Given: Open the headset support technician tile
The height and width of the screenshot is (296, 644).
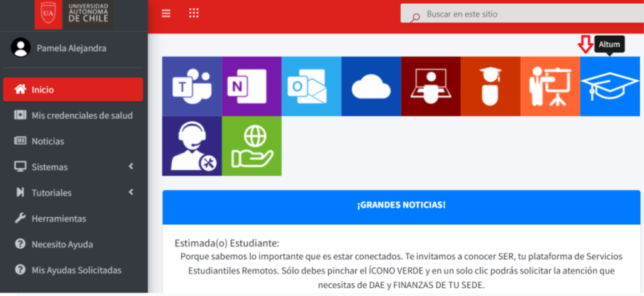Looking at the screenshot, I should pos(192,146).
